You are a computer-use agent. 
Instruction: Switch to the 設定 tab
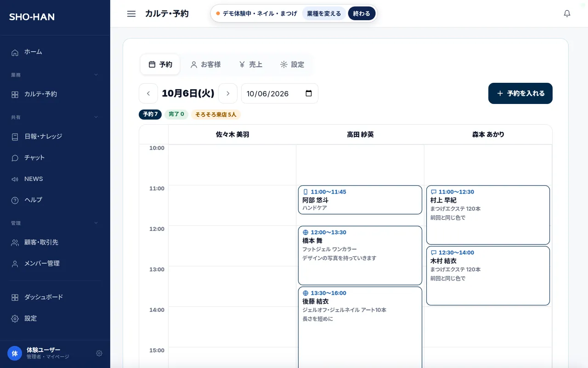coord(292,64)
